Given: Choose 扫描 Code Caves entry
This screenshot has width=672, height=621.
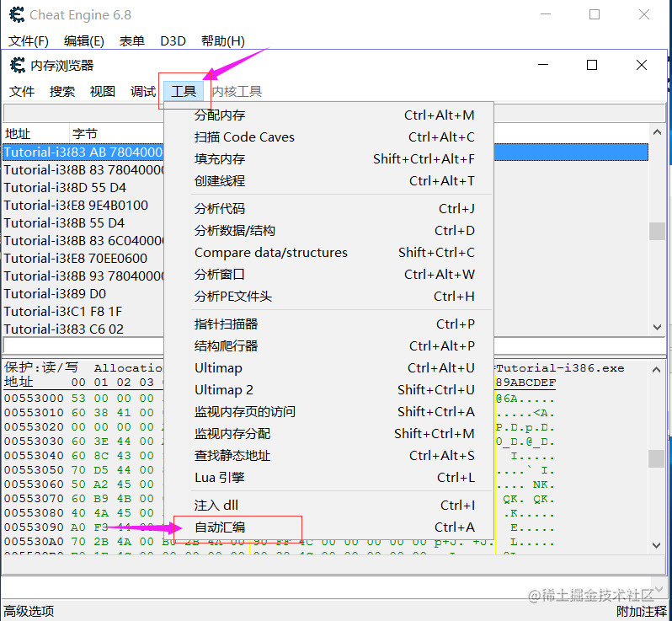Looking at the screenshot, I should (x=328, y=137).
